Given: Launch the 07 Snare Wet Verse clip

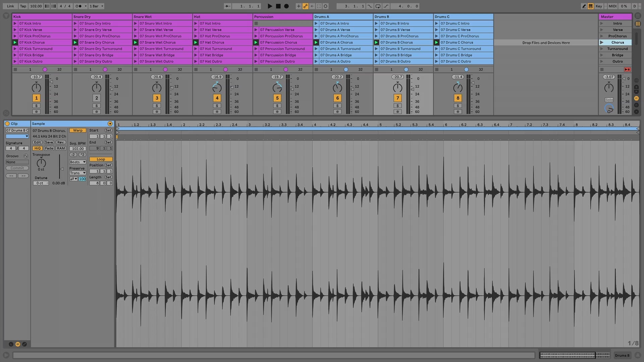Looking at the screenshot, I should 136,30.
